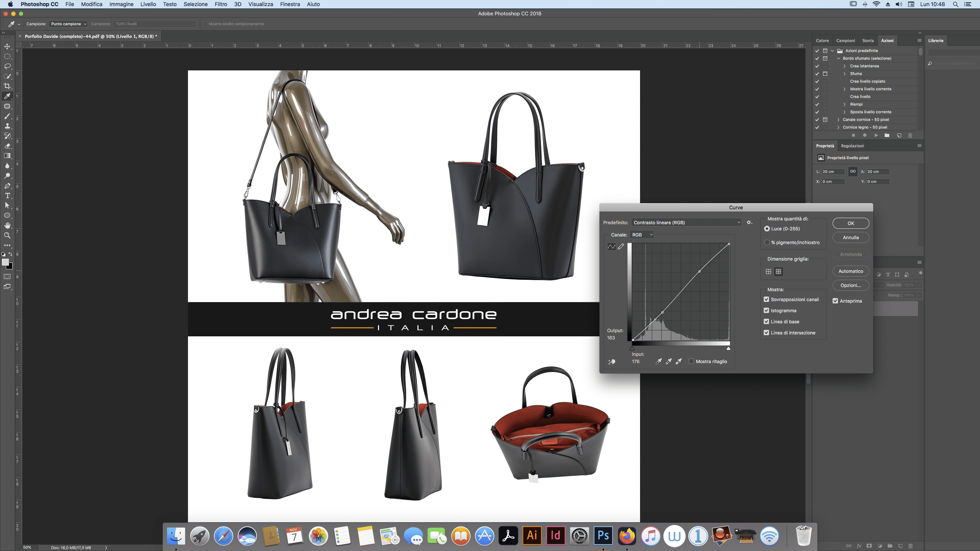Click the white point slider under curve
This screenshot has width=980, height=551.
pos(728,348)
